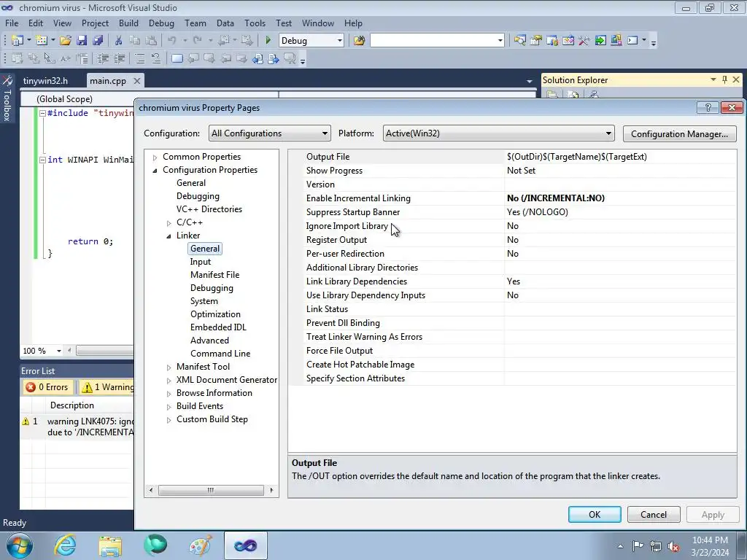747x560 pixels.
Task: Click Cancel in Property Pages
Action: click(654, 514)
